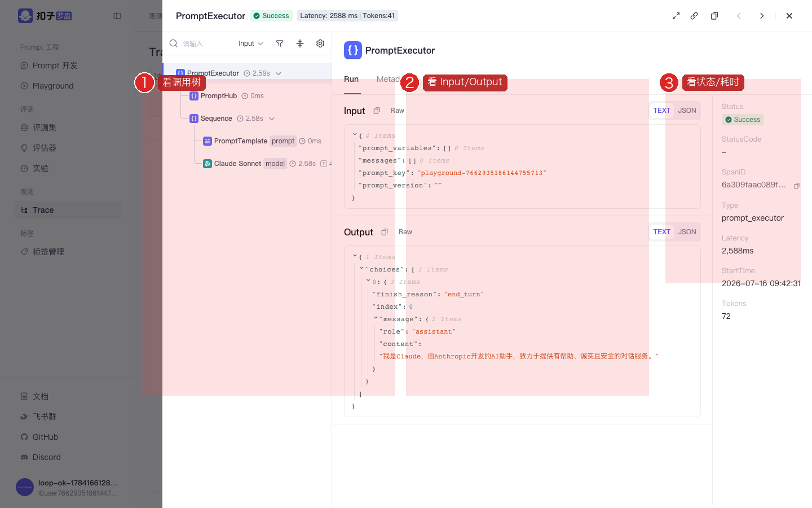
Task: Open 评测集 in the sidebar
Action: click(68, 128)
